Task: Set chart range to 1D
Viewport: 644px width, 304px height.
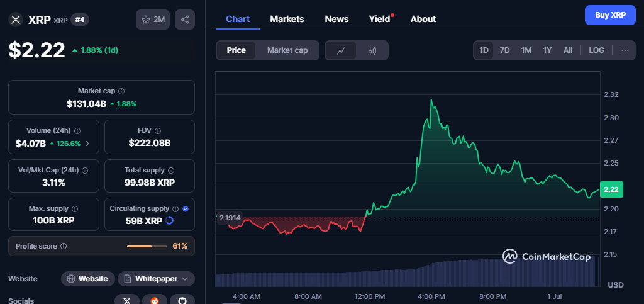Action: 484,50
